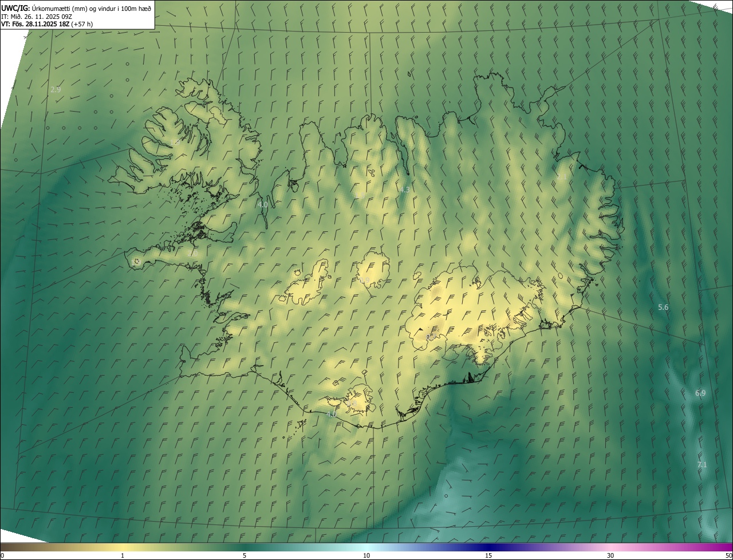
Task: Click the 10 tick on the color scale
Action: (x=366, y=555)
